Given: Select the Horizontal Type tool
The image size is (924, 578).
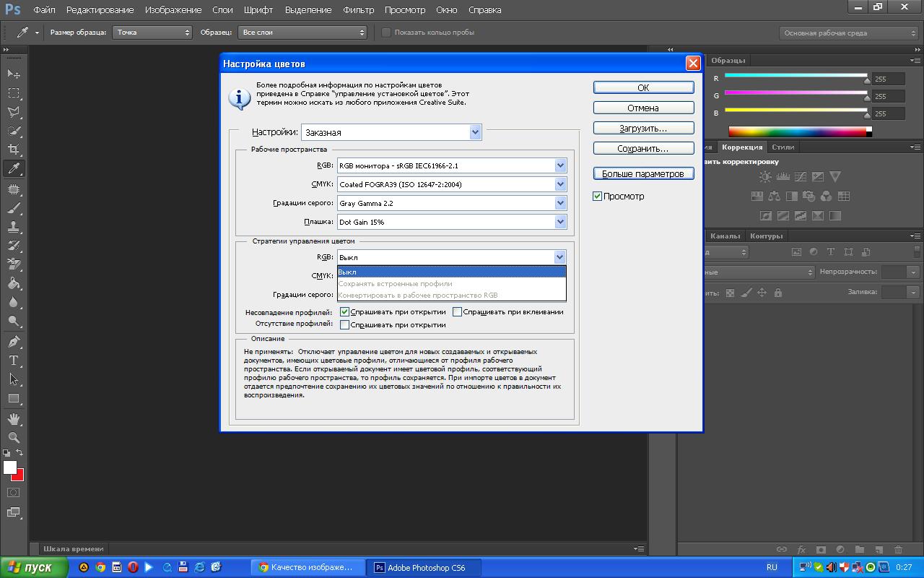Looking at the screenshot, I should (x=14, y=360).
